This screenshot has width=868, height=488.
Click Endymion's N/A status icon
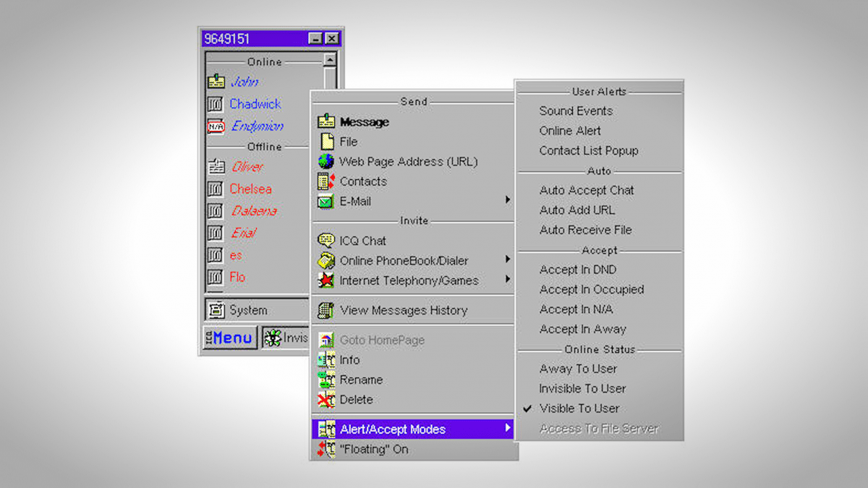point(216,126)
